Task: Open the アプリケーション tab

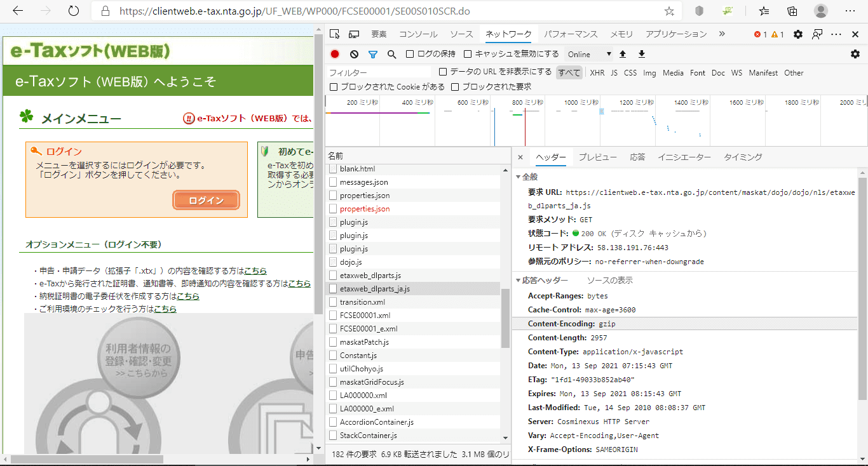Action: (x=676, y=34)
